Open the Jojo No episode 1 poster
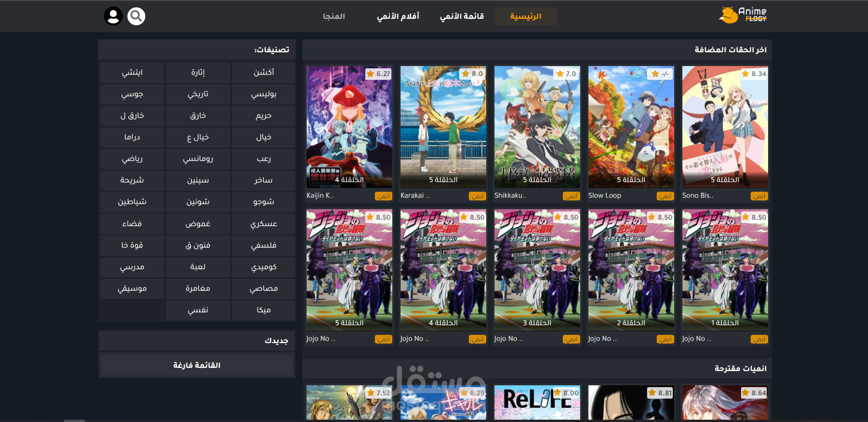 725,270
